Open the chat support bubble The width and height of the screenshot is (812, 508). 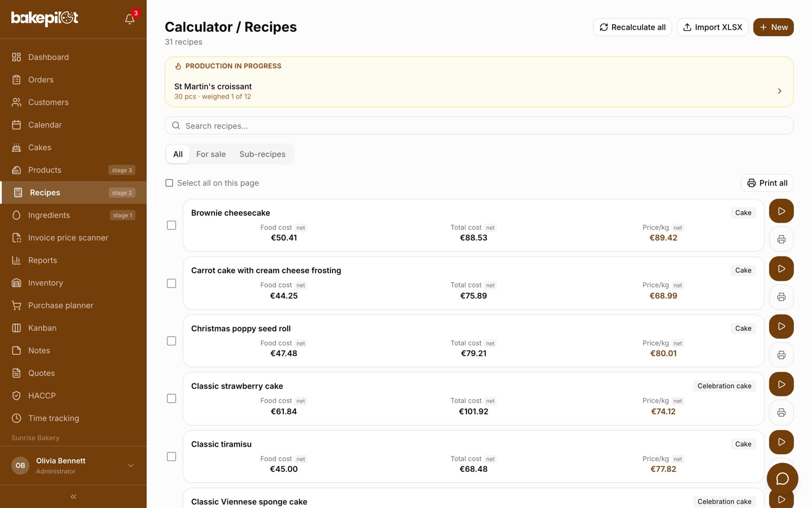pos(782,479)
